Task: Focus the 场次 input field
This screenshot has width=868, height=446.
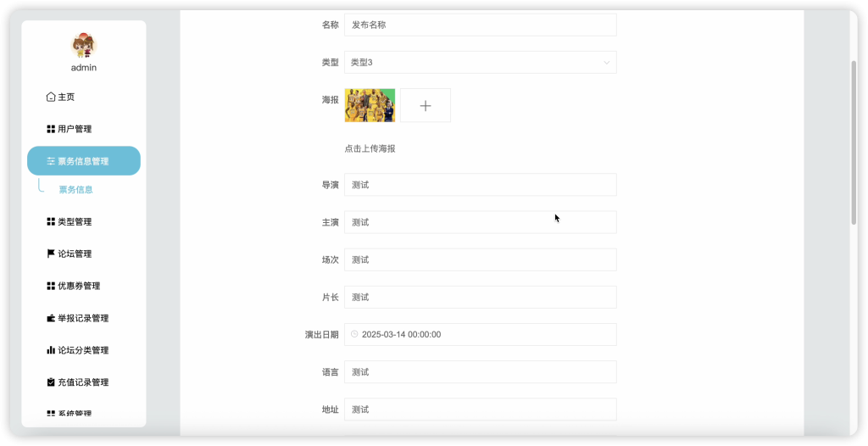Action: click(480, 259)
